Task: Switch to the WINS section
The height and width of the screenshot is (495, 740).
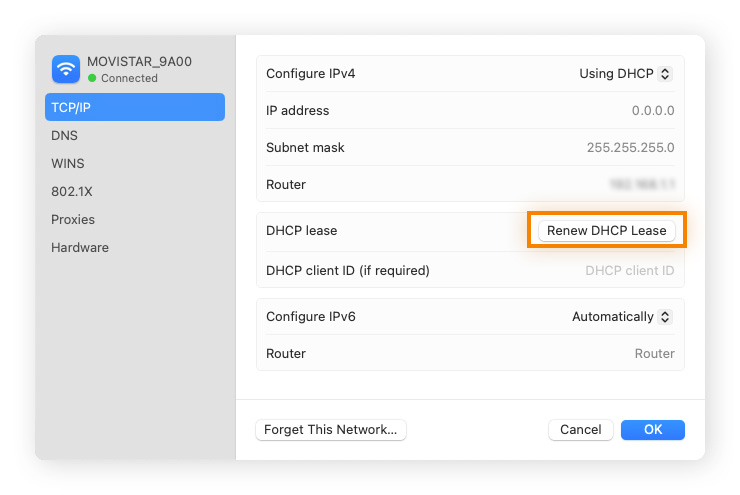Action: tap(68, 163)
